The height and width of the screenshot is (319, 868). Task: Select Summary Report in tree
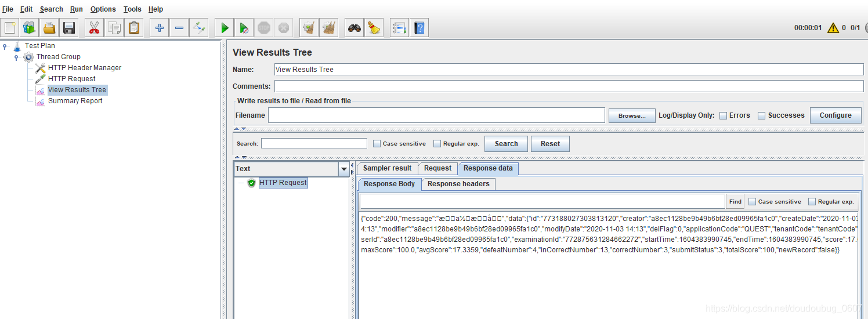pyautogui.click(x=75, y=101)
